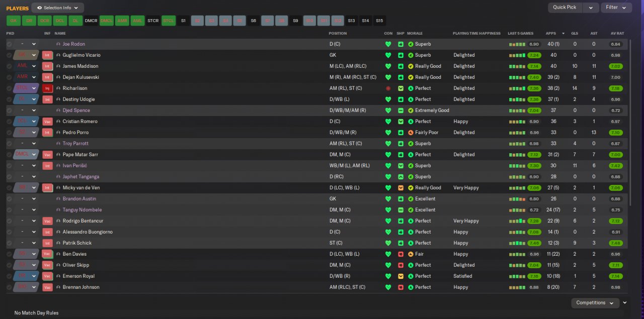644x319 pixels.
Task: Click Richarlison's Inj injury badge
Action: click(x=47, y=88)
